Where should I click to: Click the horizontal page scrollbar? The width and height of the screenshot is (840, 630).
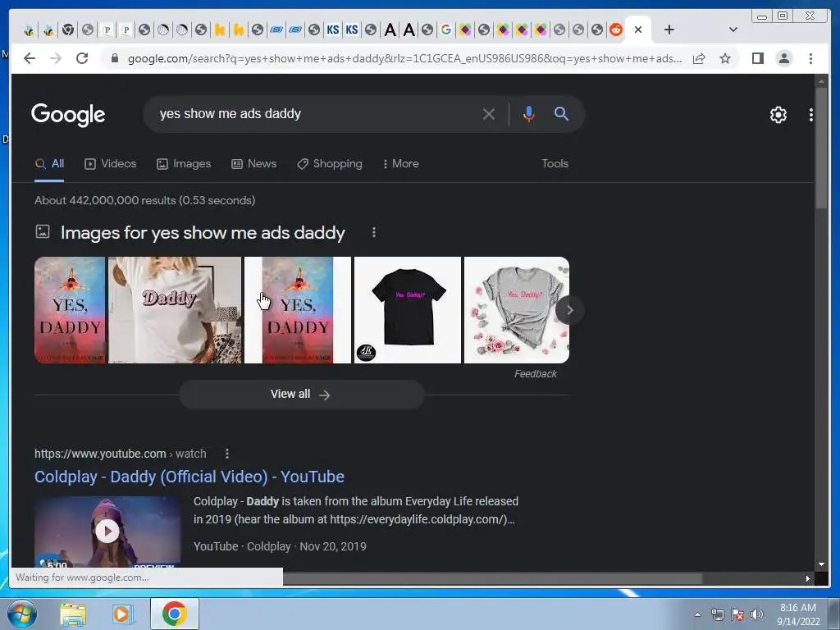(x=492, y=578)
